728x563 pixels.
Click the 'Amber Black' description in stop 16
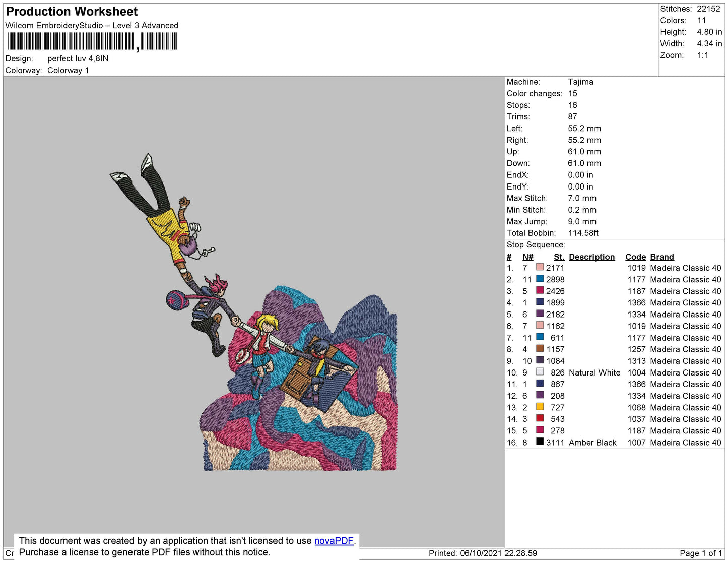pyautogui.click(x=592, y=443)
